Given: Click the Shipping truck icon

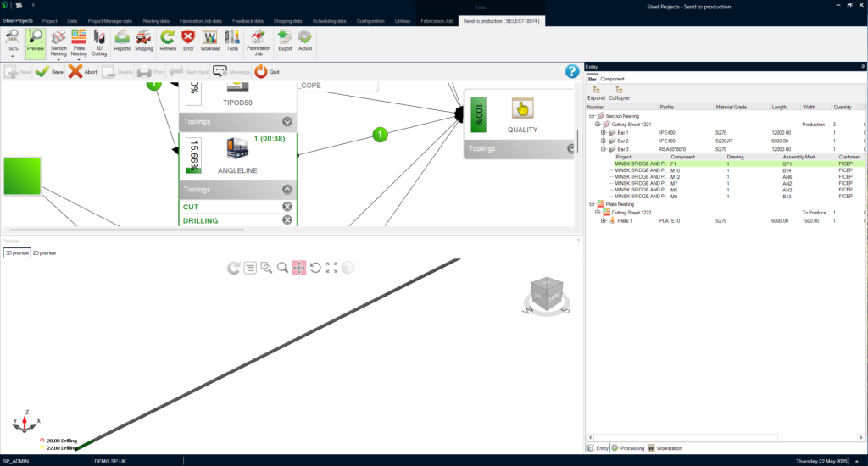Looking at the screenshot, I should point(144,40).
